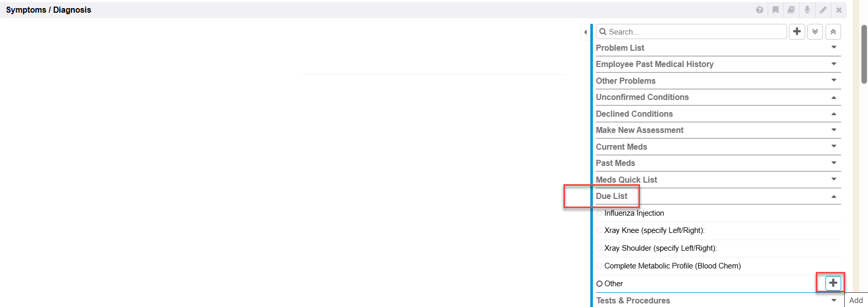Expand the Current Meds section arrow

(x=834, y=147)
